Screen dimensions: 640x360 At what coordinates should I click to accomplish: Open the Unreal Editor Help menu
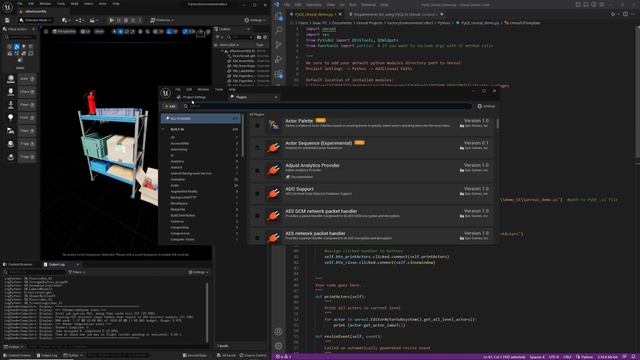point(116,4)
